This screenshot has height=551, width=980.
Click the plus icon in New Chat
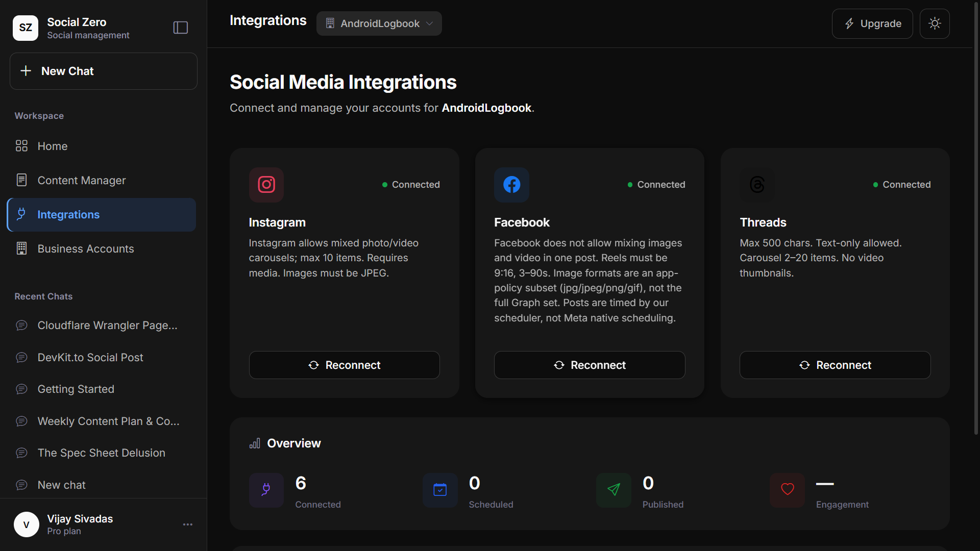point(26,71)
